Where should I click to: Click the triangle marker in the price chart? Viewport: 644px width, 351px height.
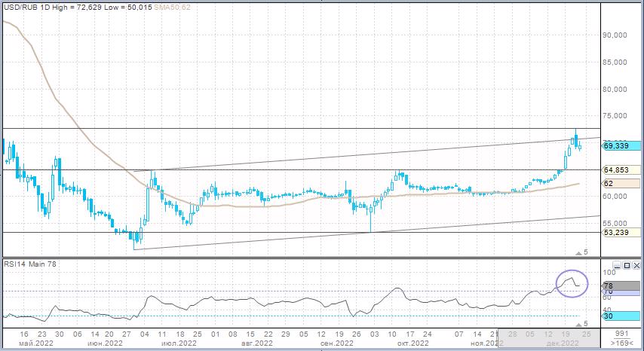tap(579, 252)
